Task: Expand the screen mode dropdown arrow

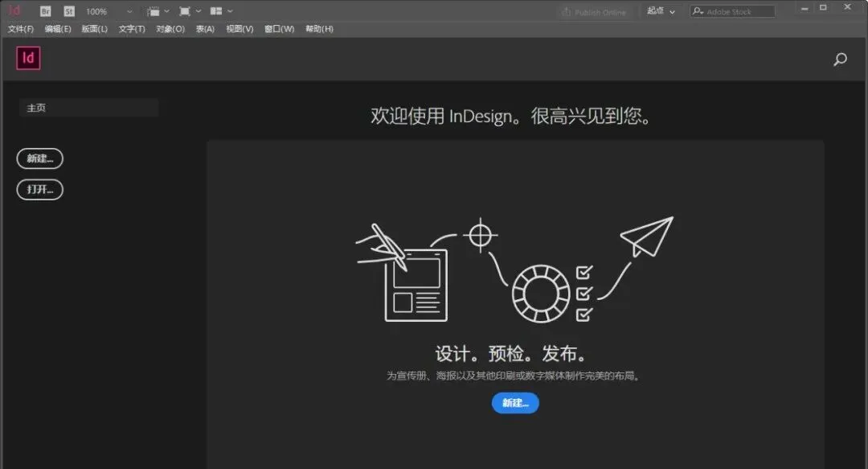Action: 199,11
